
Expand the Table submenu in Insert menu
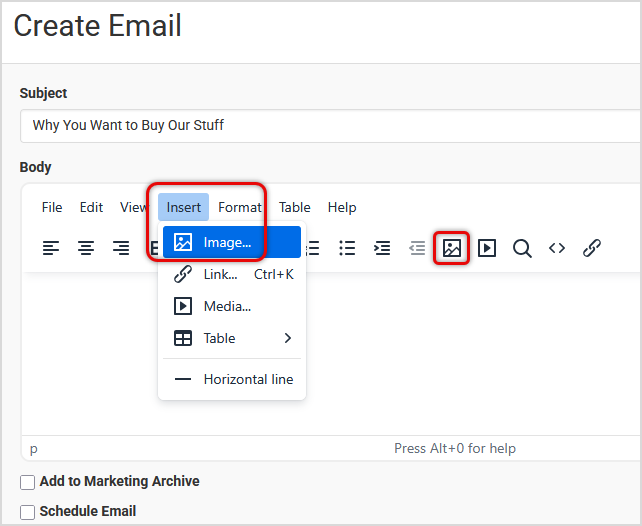[x=232, y=338]
